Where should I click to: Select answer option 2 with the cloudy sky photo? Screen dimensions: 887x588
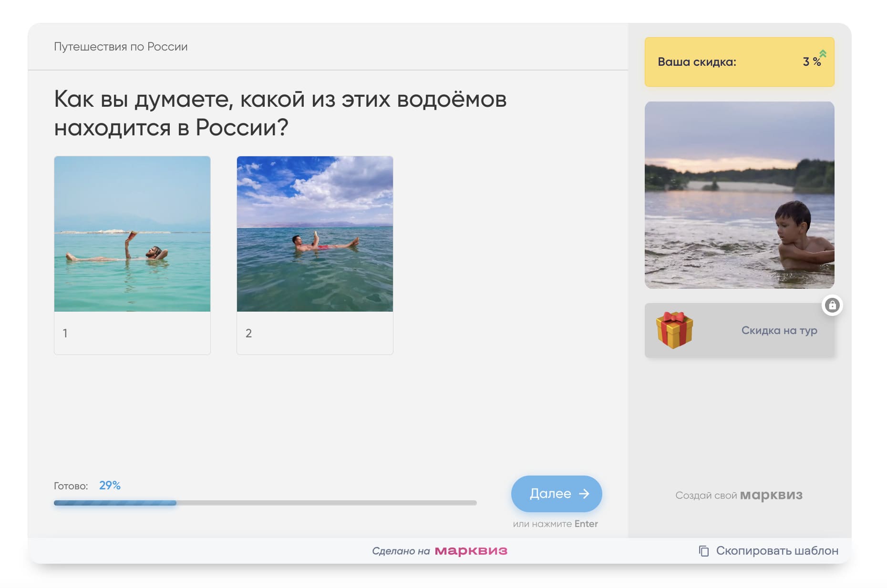[315, 232]
